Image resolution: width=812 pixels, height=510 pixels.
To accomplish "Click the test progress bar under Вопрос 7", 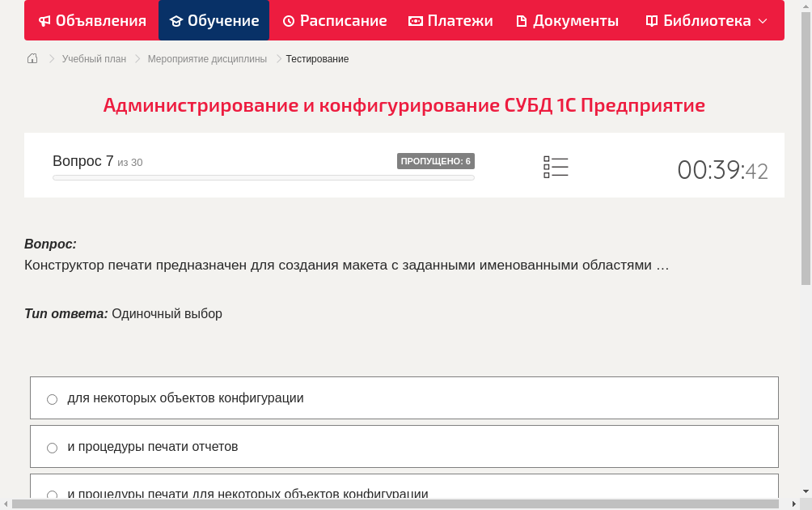I will point(263,177).
